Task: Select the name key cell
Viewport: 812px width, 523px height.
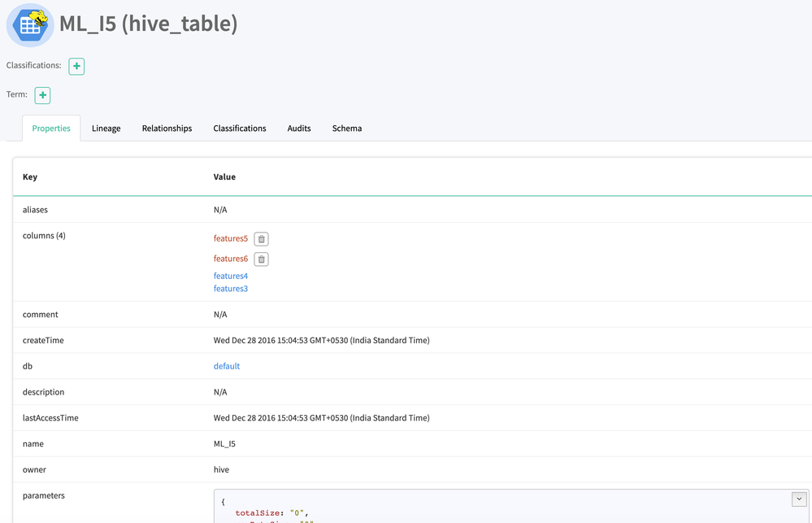Action: 33,443
